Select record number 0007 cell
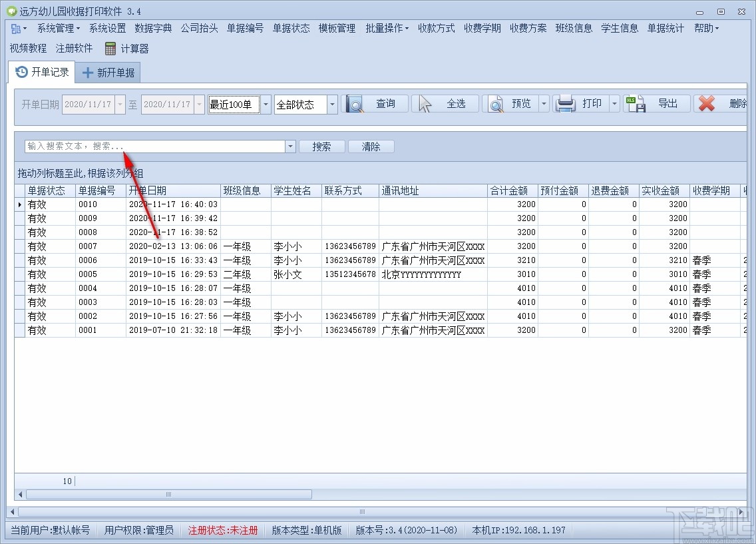Viewport: 756px width, 544px height. tap(100, 246)
